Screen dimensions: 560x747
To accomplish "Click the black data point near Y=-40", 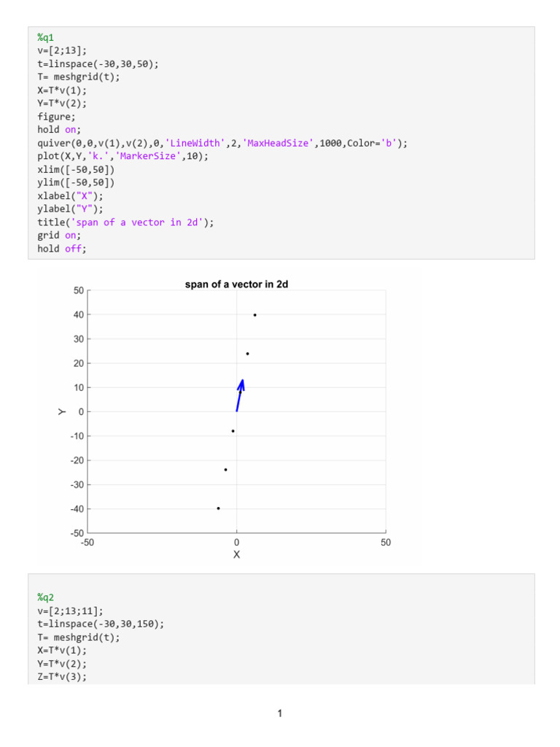I will (218, 508).
